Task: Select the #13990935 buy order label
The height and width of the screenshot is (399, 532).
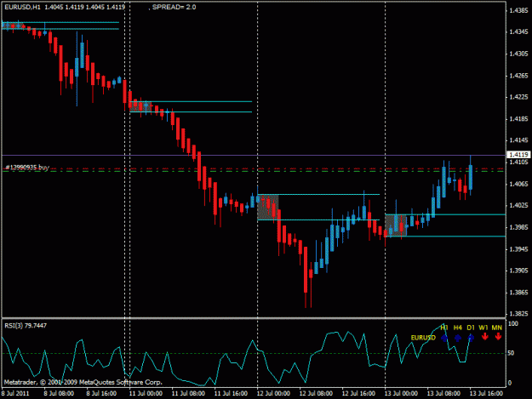Action: tap(27, 167)
